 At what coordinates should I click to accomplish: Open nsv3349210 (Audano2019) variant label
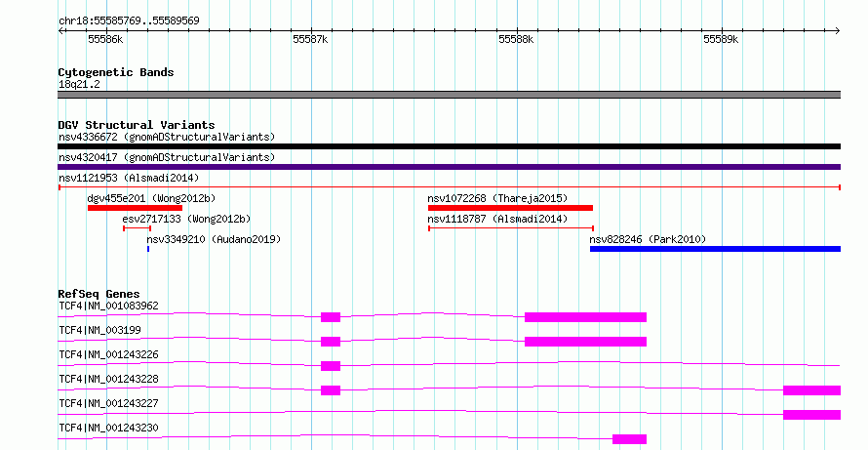pyautogui.click(x=214, y=239)
